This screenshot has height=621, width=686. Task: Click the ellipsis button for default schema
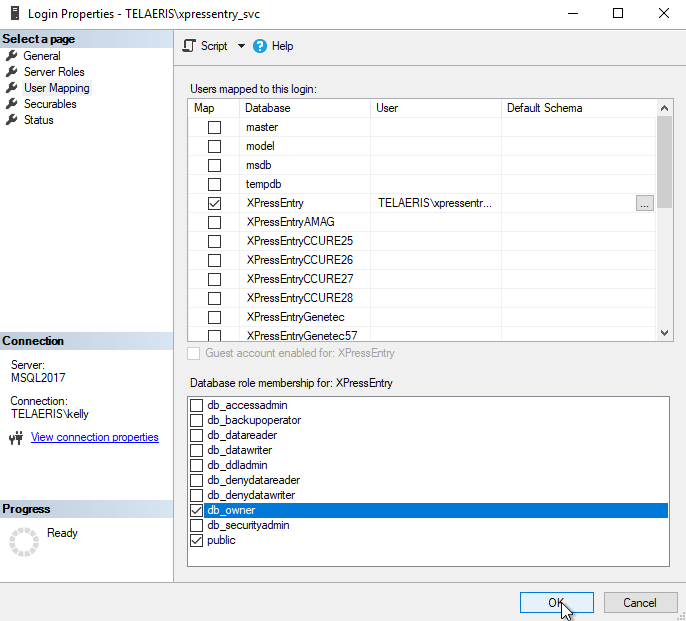pos(644,203)
